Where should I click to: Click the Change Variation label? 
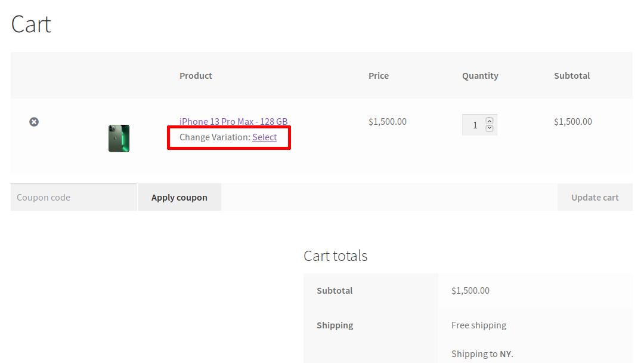coord(215,137)
